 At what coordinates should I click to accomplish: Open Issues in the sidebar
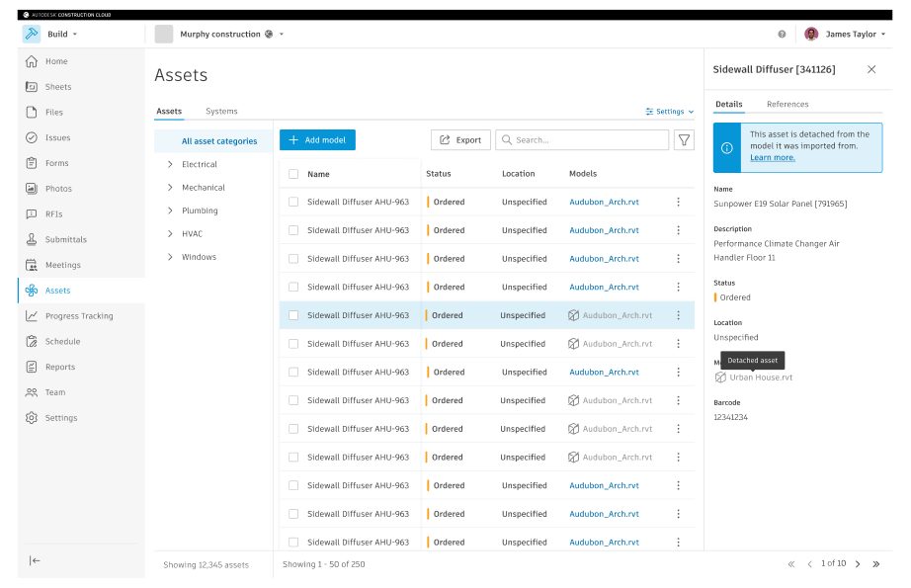57,137
